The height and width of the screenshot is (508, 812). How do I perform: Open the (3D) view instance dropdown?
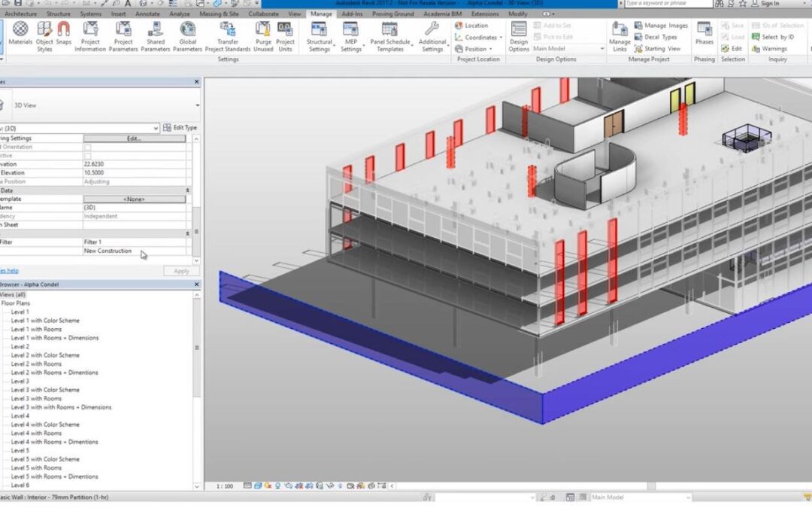tap(156, 128)
